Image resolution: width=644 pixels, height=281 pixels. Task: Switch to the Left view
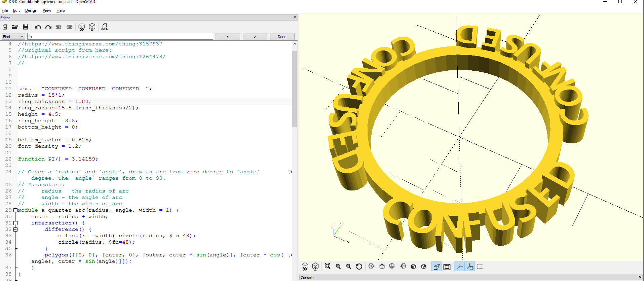point(403,267)
